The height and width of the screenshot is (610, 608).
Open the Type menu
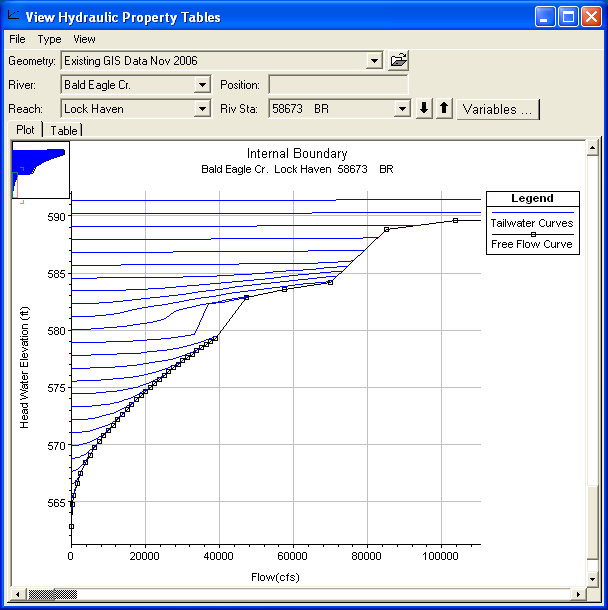click(x=49, y=39)
